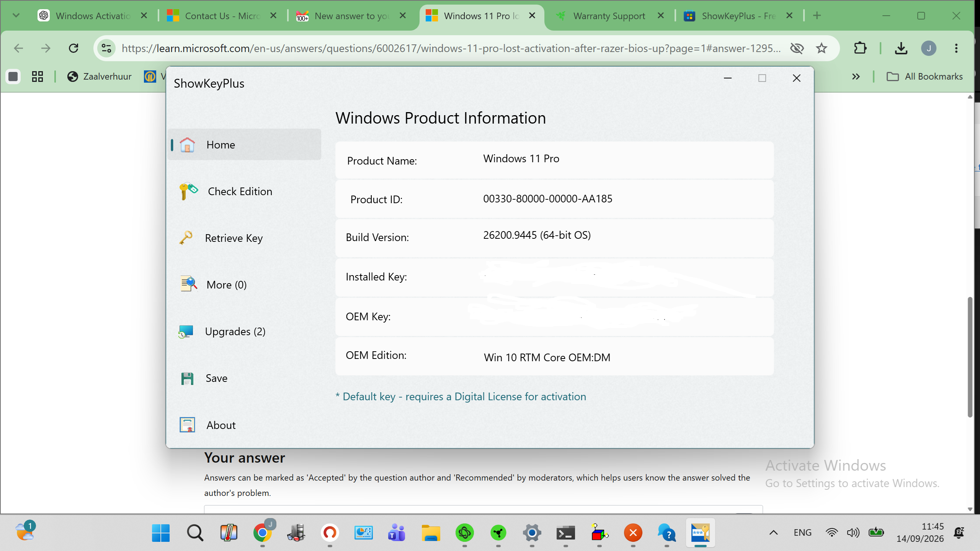The image size is (980, 551).
Task: Click the Your answer text box
Action: tap(483, 509)
